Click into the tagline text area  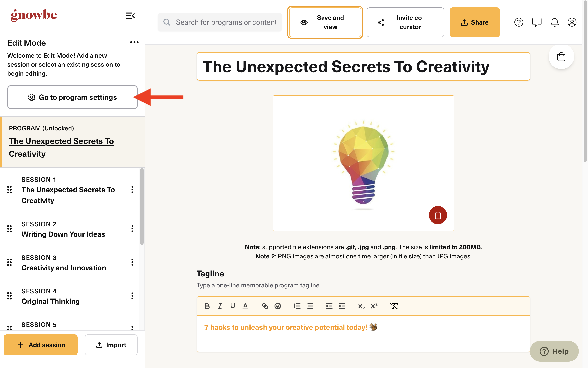pyautogui.click(x=363, y=334)
